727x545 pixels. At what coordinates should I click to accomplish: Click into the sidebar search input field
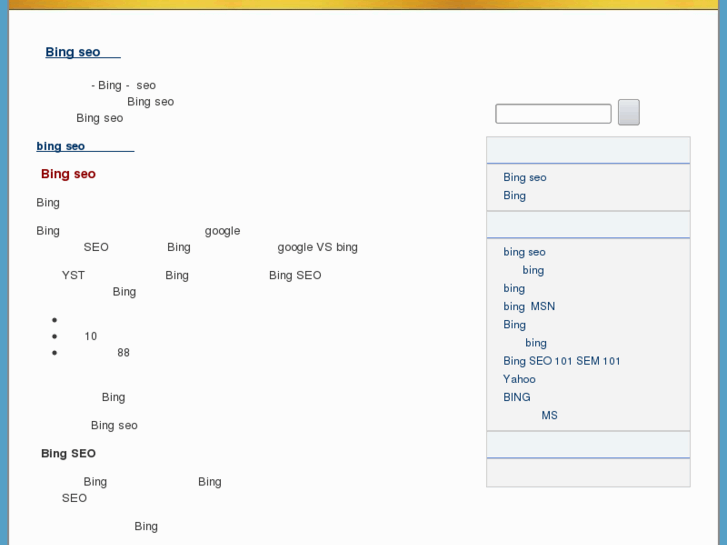click(x=553, y=114)
